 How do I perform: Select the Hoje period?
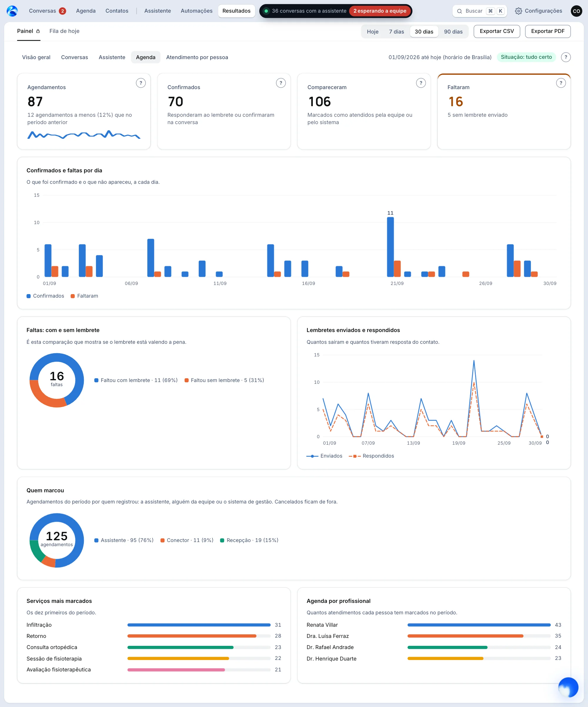372,32
